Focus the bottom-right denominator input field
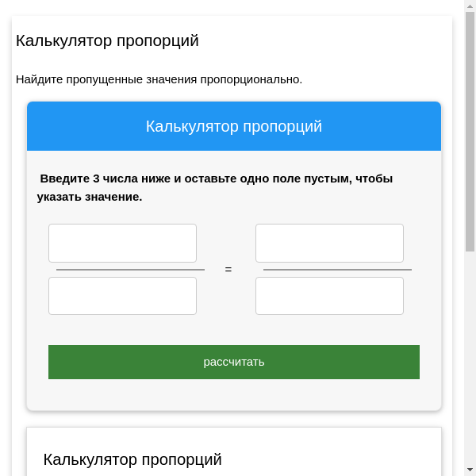Screen dimensions: 476x476 (329, 296)
